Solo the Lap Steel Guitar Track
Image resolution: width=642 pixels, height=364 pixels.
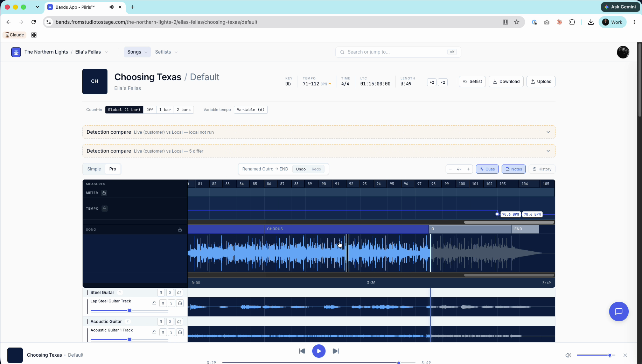(x=171, y=303)
